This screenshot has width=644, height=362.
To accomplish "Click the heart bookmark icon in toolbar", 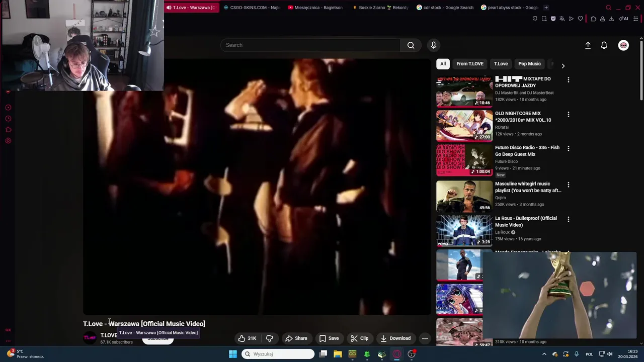I will [x=580, y=19].
